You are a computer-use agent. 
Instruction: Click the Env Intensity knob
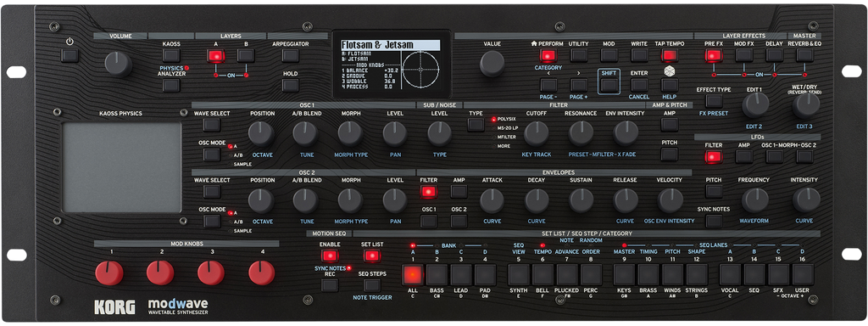click(626, 133)
